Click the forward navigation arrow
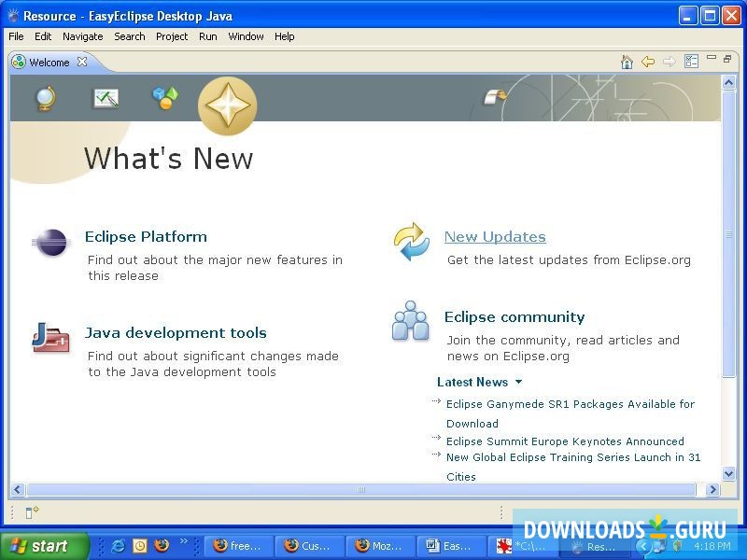 click(x=669, y=62)
